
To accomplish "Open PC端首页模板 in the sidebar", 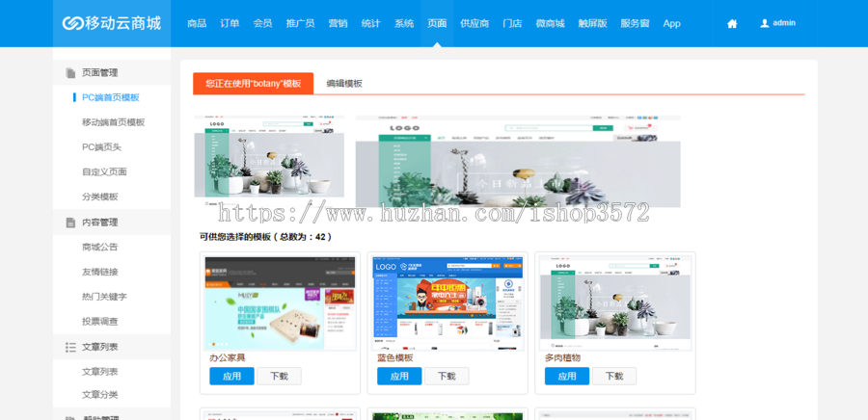I will (111, 98).
